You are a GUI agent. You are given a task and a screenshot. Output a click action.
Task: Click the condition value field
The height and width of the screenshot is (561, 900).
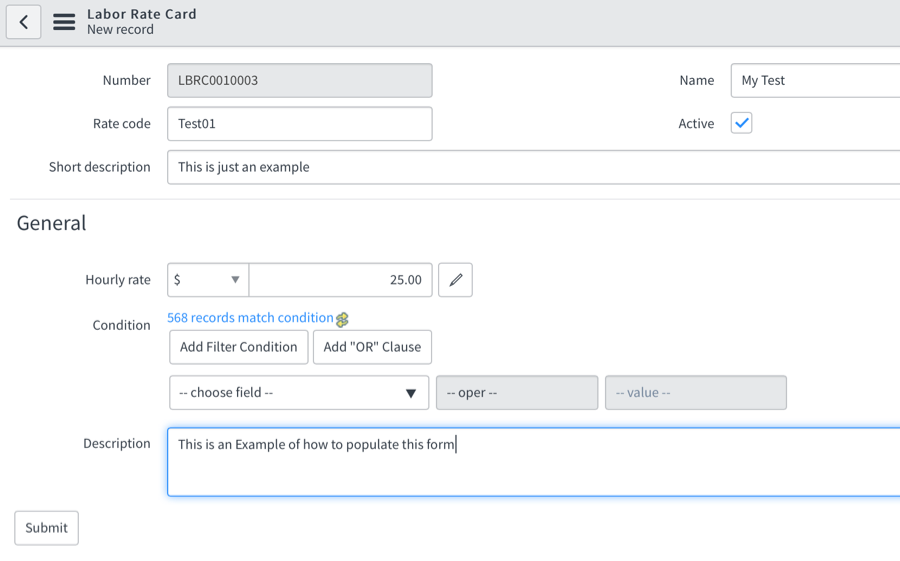click(x=695, y=393)
